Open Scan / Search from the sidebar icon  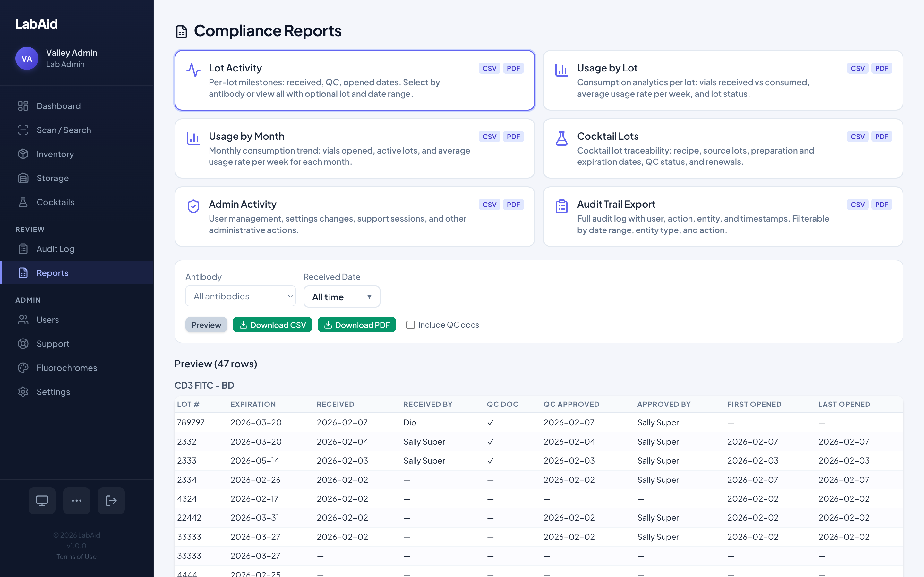coord(23,130)
